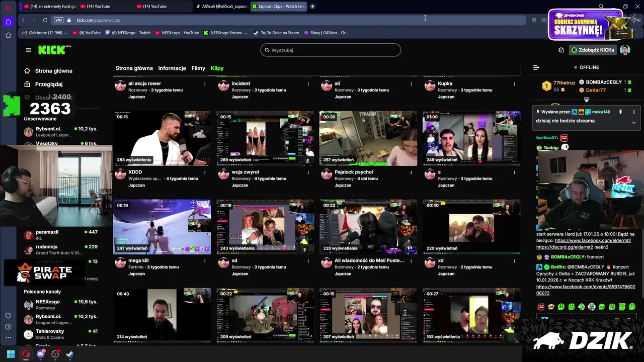Screen dimensions: 644x362
Task: Open Opera sidebar three-dots more menu
Action: [8, 338]
